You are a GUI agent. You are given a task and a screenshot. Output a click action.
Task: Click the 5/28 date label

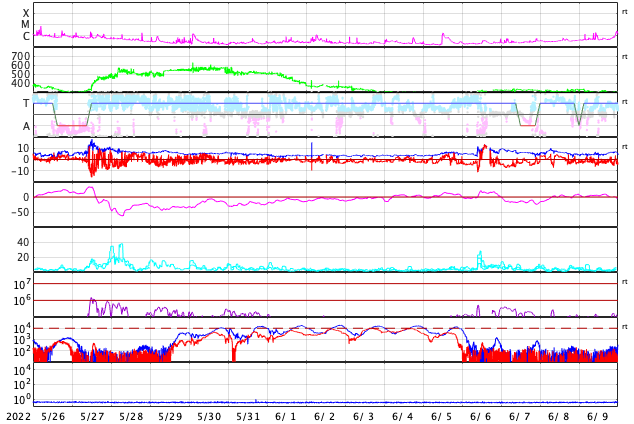[x=131, y=417]
